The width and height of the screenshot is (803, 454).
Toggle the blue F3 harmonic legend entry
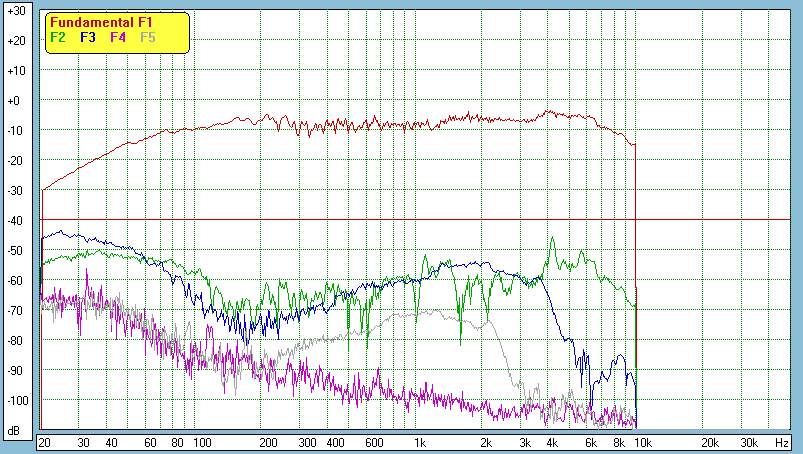88,37
